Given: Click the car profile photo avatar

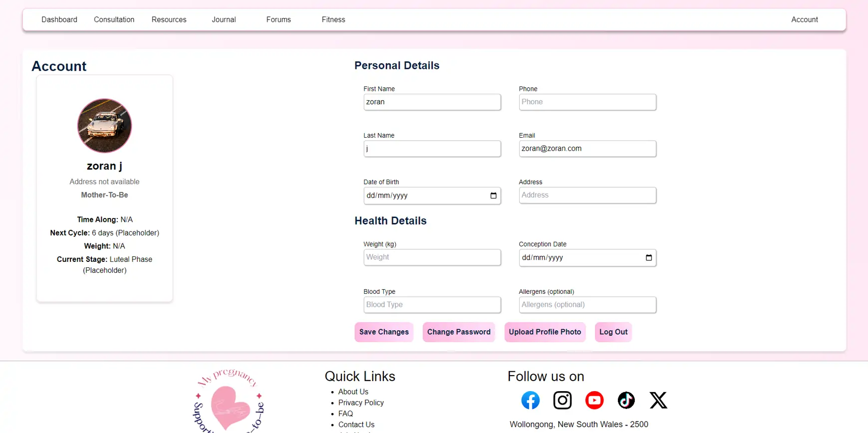Looking at the screenshot, I should coord(104,126).
